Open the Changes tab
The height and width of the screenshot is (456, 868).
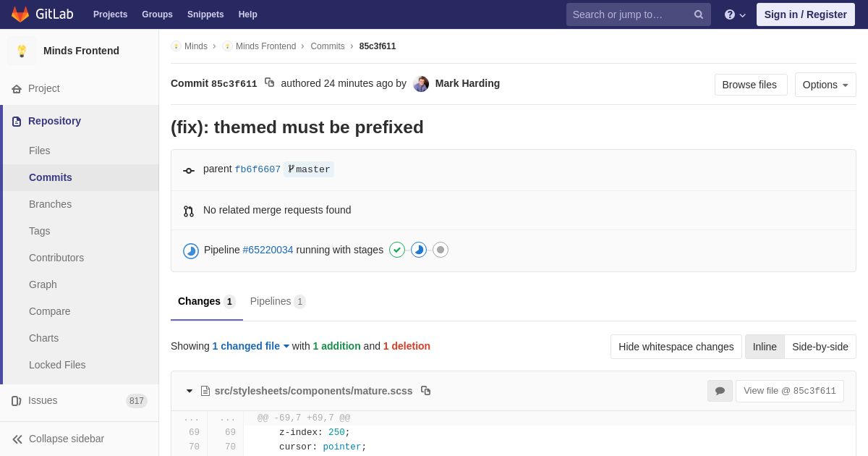[207, 301]
